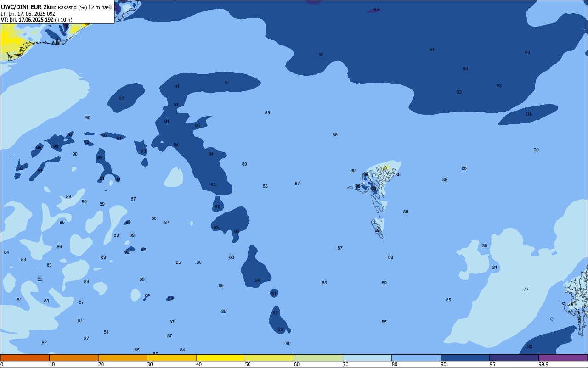
Task: Click the 10–20 orange legend segment
Action: [73, 357]
